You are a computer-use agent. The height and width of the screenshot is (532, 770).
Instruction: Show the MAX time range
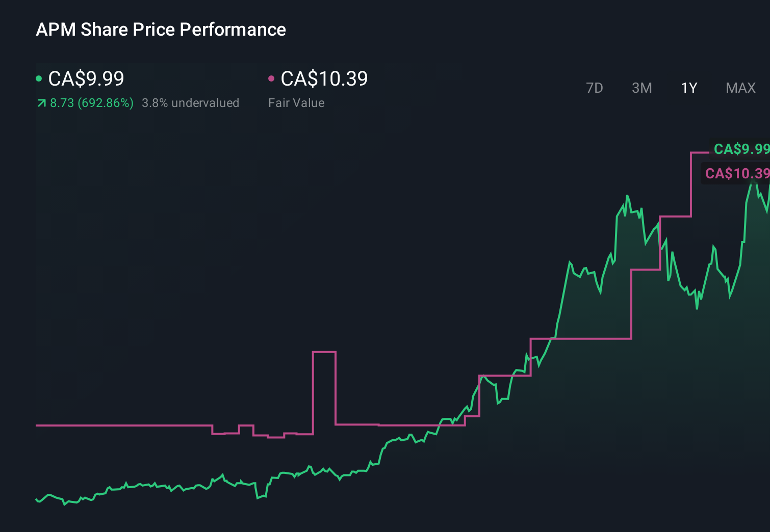(740, 88)
